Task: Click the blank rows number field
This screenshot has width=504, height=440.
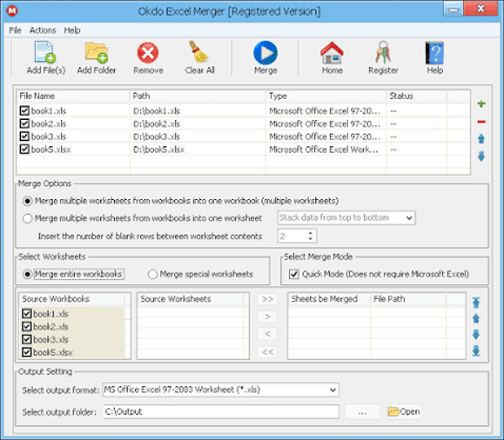Action: coord(292,236)
